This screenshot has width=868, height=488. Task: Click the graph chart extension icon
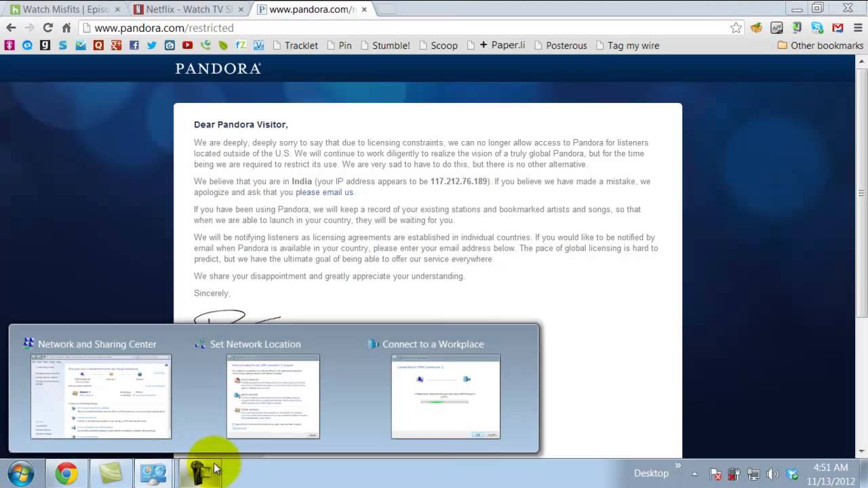click(x=776, y=28)
